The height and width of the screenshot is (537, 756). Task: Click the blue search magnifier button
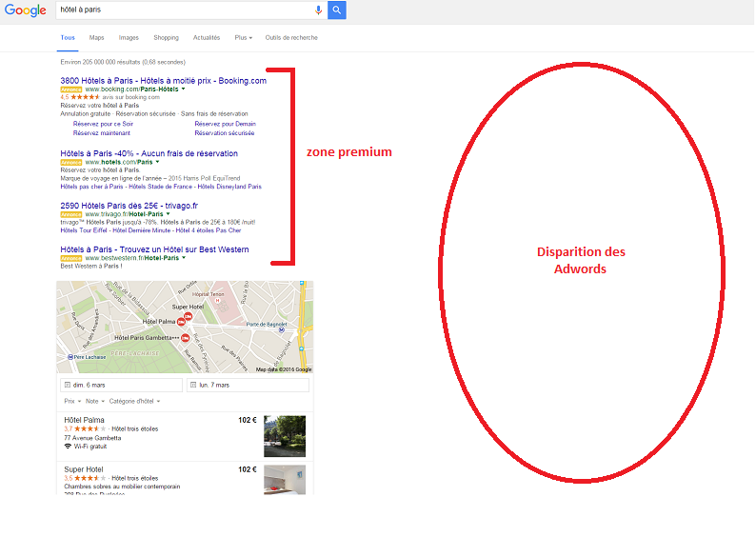tap(336, 10)
